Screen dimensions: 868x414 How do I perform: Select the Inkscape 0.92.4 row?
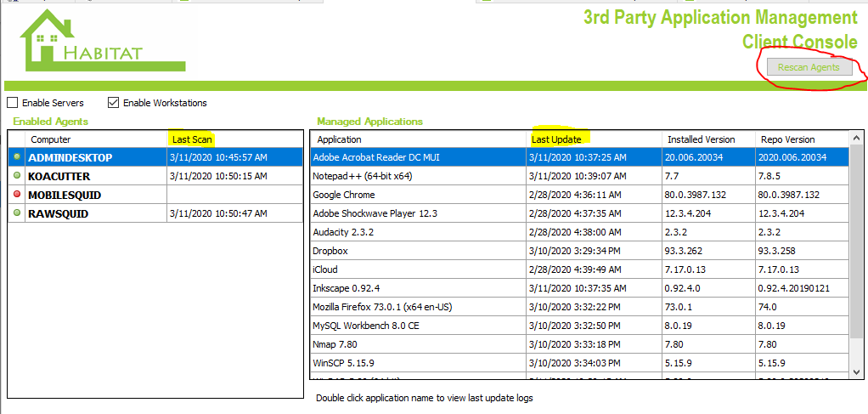pos(579,288)
